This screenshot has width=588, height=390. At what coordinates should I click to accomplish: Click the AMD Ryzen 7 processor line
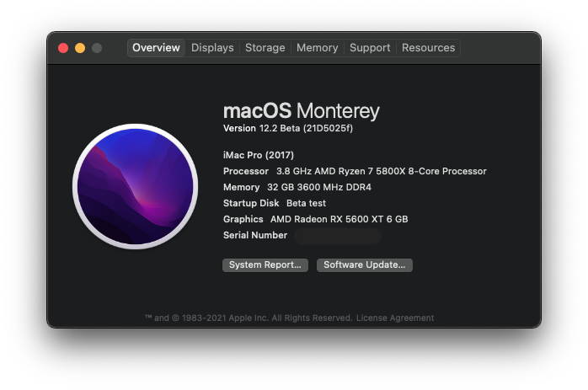[x=381, y=171]
